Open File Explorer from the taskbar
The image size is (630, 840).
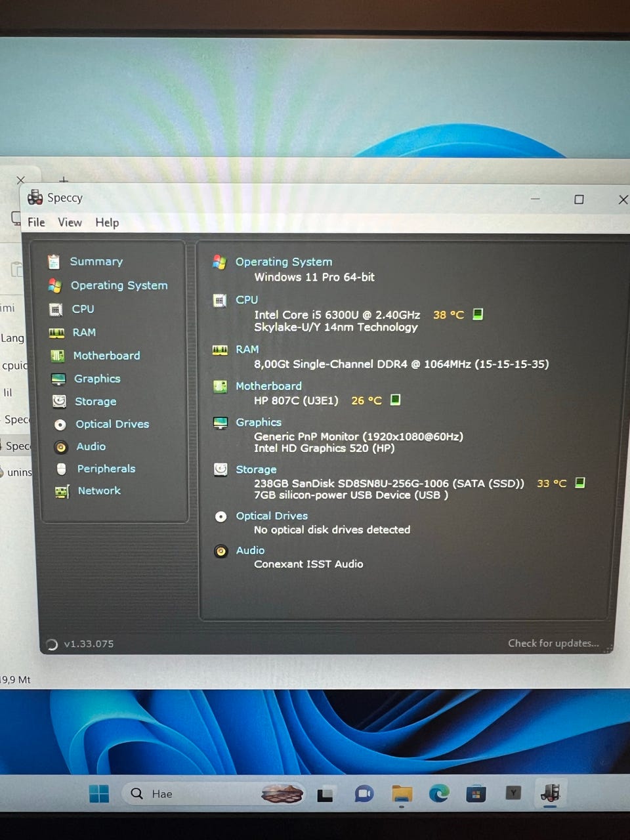pyautogui.click(x=402, y=794)
